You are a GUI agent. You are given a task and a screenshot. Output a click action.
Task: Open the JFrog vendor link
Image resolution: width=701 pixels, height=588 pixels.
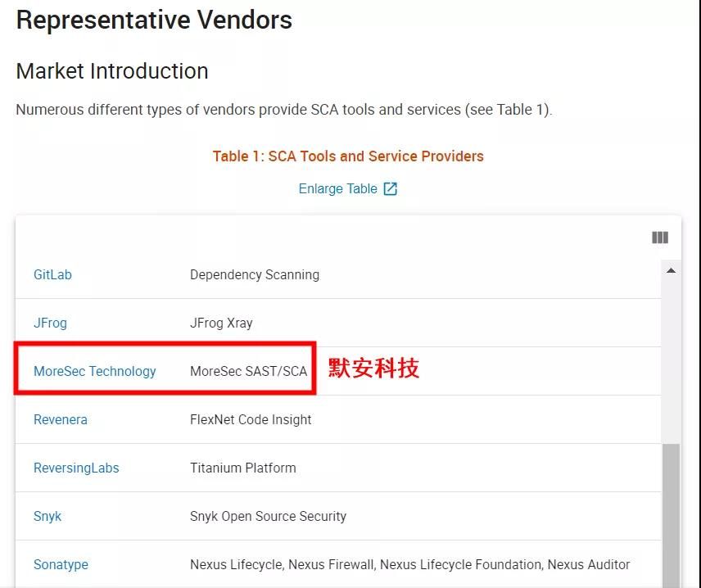[50, 323]
